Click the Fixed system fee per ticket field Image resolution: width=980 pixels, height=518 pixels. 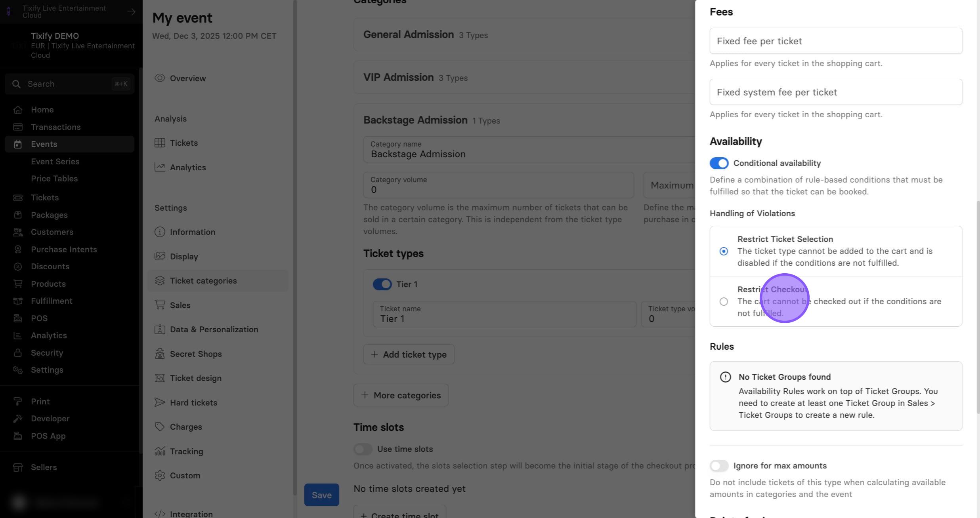[836, 92]
